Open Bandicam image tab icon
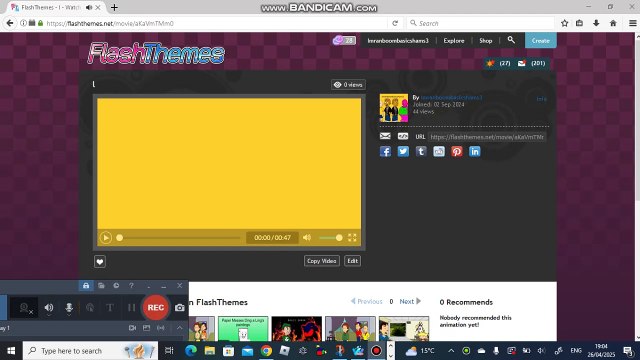The image size is (640, 360). tap(147, 328)
